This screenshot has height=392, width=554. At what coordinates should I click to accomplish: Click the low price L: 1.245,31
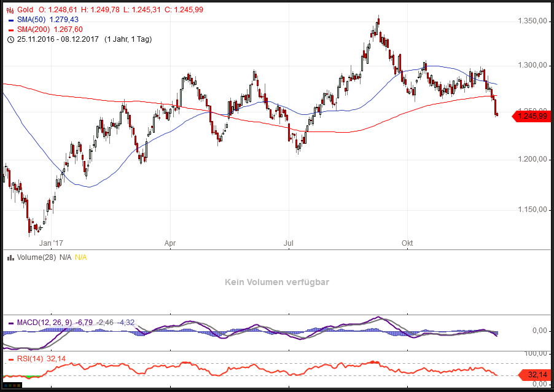142,10
